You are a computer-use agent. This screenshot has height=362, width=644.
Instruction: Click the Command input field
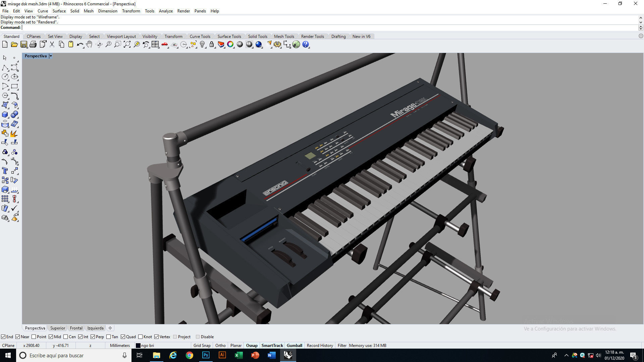point(330,27)
